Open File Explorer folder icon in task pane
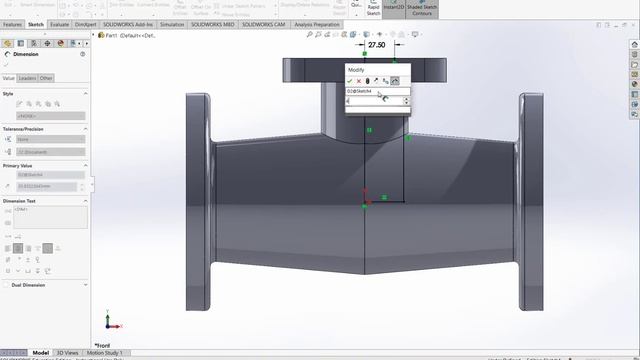 click(x=634, y=64)
